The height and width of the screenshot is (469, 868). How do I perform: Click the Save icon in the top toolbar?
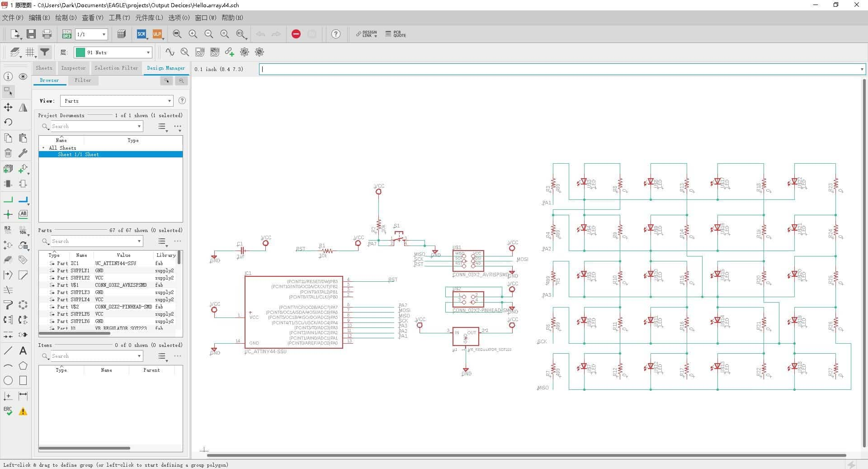[x=31, y=34]
